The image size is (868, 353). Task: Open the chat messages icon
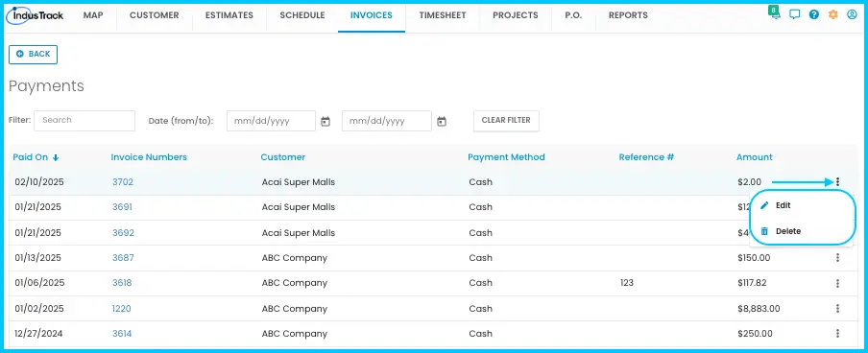tap(795, 15)
